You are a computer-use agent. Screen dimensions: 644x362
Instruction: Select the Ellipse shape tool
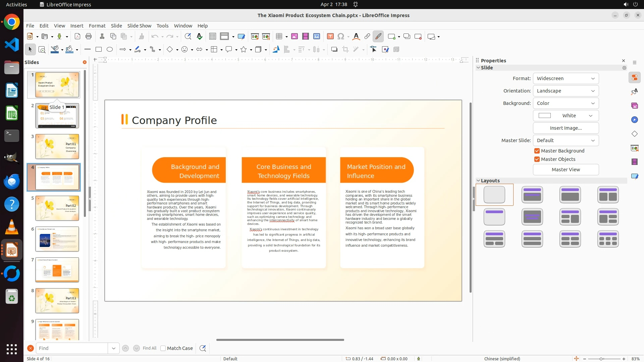[x=110, y=50]
